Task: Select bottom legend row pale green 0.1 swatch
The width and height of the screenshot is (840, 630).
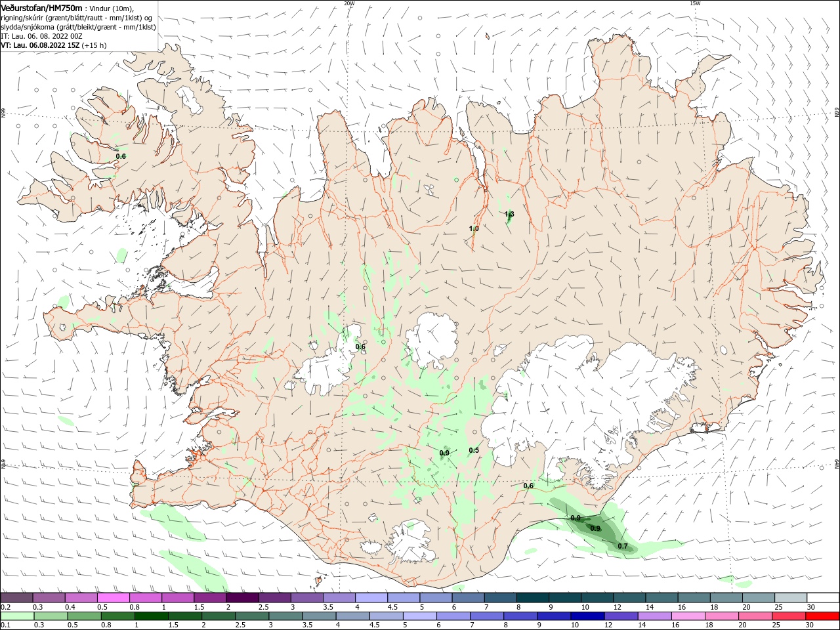Action: pos(17,616)
